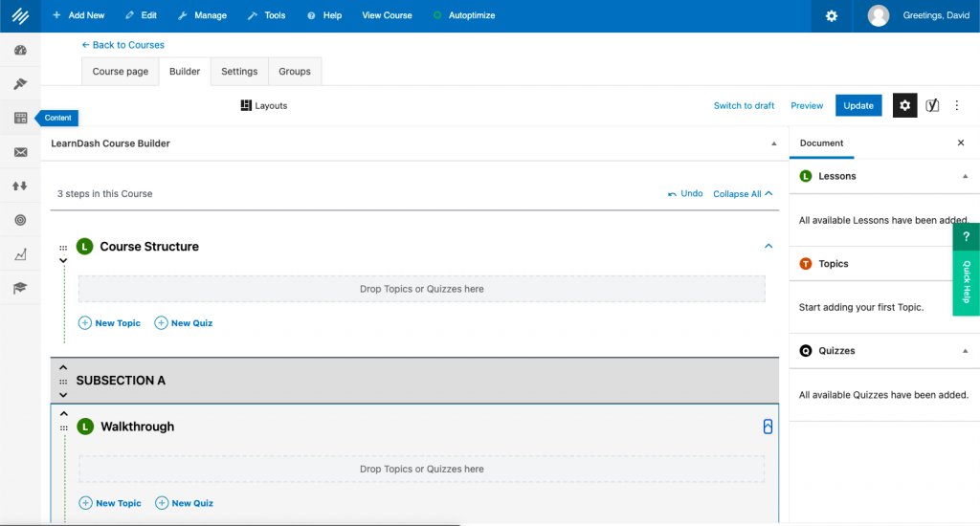Image resolution: width=980 pixels, height=526 pixels.
Task: Click the target icon in left sidebar
Action: pos(20,220)
